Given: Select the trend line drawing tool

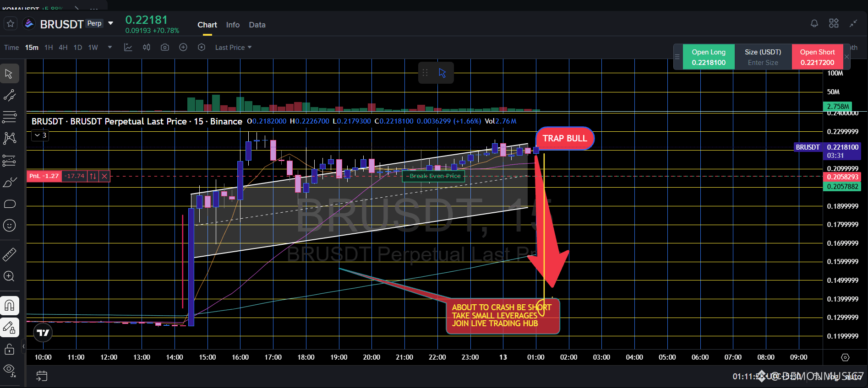Looking at the screenshot, I should pyautogui.click(x=9, y=95).
